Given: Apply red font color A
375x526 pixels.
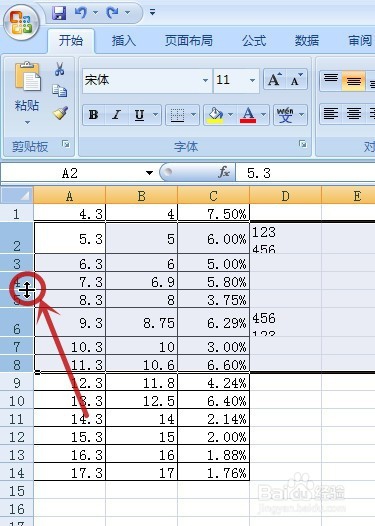Looking at the screenshot, I should point(248,115).
